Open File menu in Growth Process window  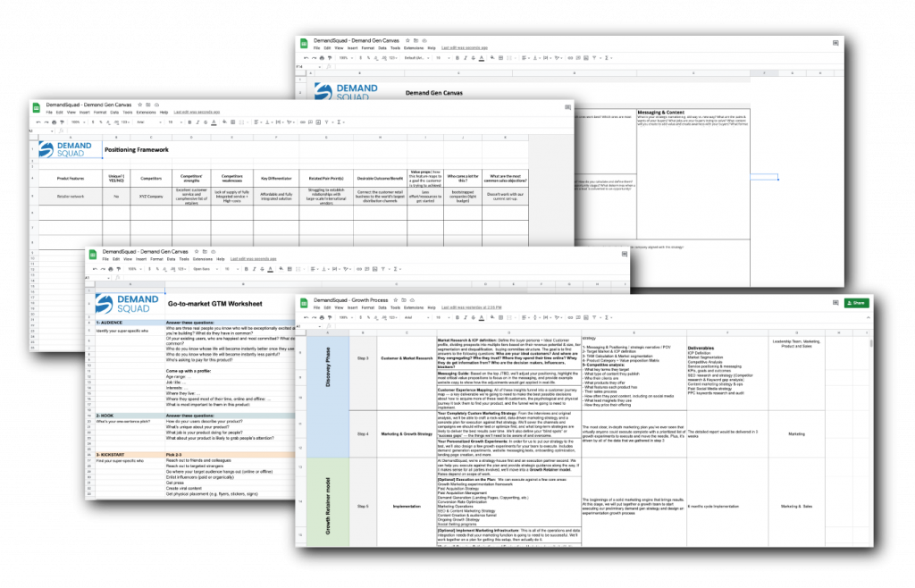tap(317, 307)
